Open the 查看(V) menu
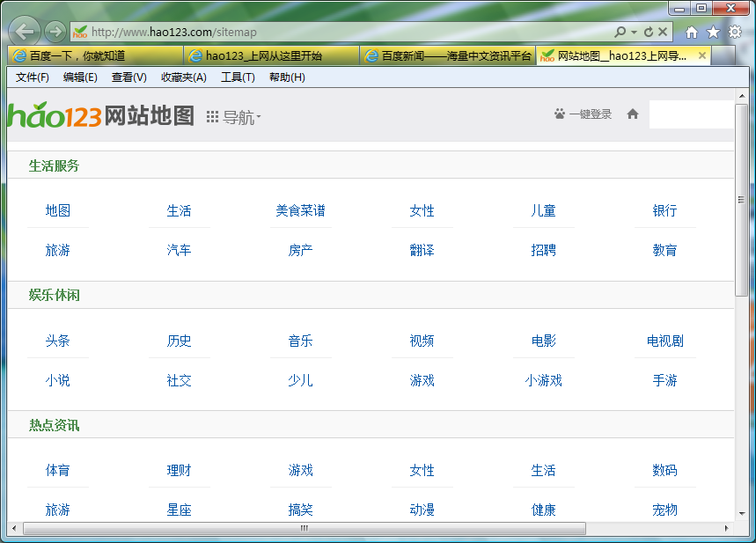The width and height of the screenshot is (756, 543). [x=129, y=77]
